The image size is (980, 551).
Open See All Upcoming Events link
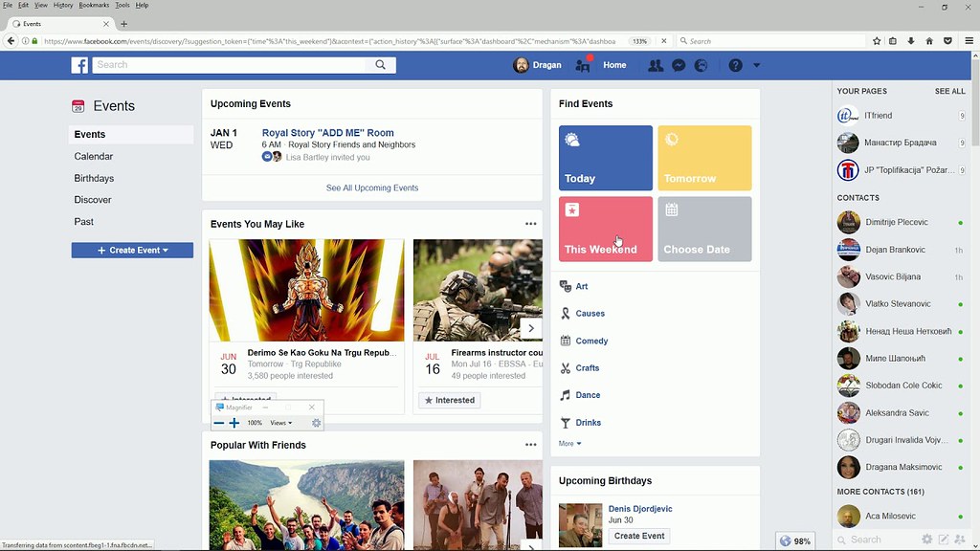pos(371,187)
